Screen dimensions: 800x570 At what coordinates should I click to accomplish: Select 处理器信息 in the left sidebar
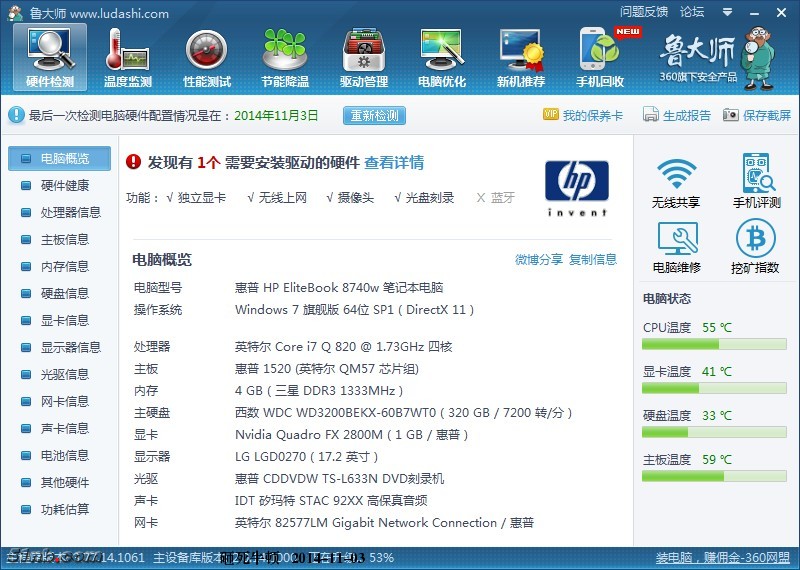[70, 212]
